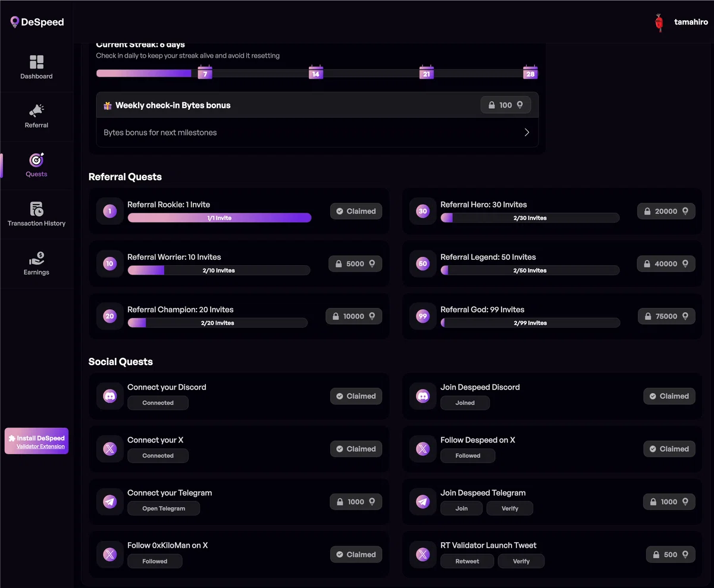Click the Validator Extension link
This screenshot has width=714, height=588.
pyautogui.click(x=40, y=446)
